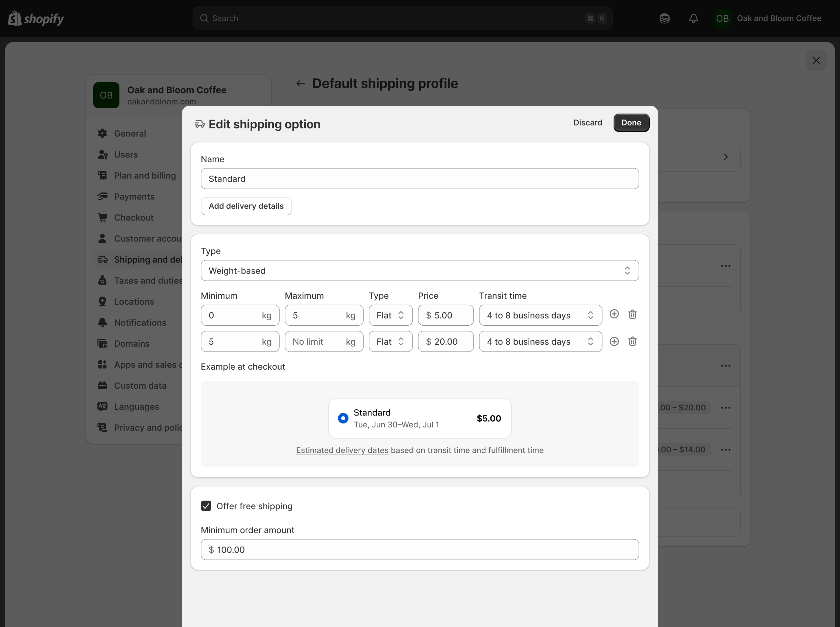The image size is (840, 627).
Task: Close the settings panel with X
Action: pos(816,60)
